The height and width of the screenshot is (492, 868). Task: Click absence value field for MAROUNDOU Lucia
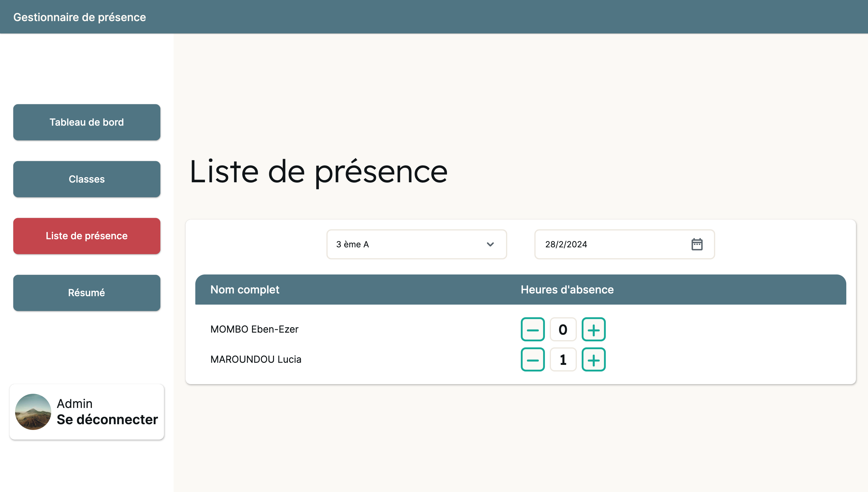tap(563, 359)
